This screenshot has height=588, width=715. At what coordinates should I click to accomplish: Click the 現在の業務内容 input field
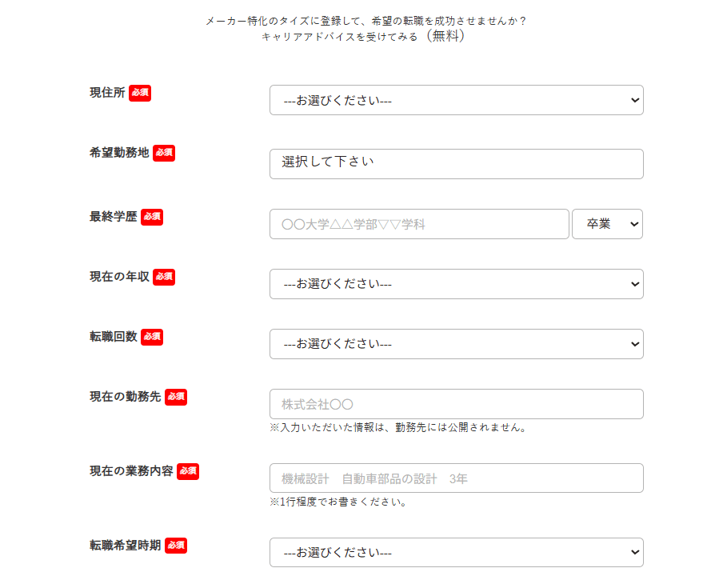[x=456, y=478]
